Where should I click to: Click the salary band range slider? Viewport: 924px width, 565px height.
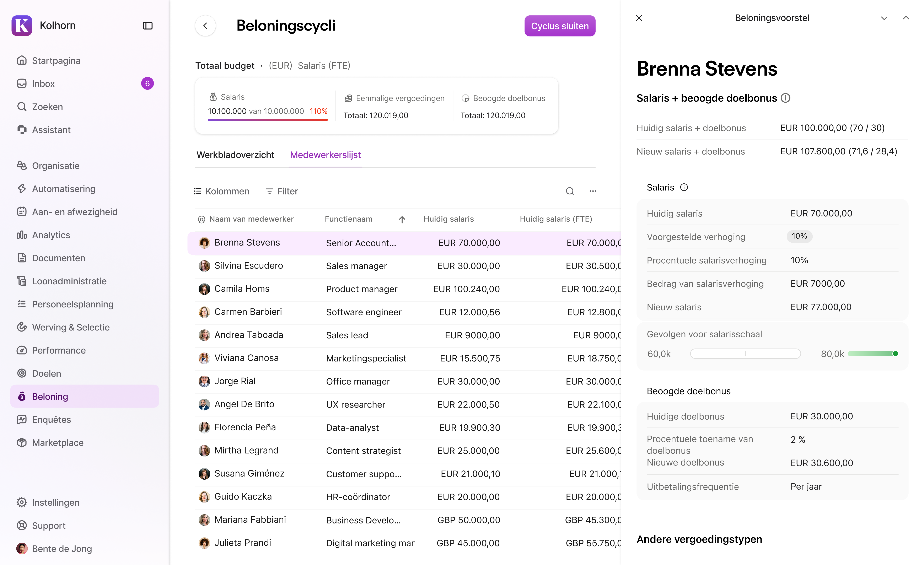tap(745, 354)
